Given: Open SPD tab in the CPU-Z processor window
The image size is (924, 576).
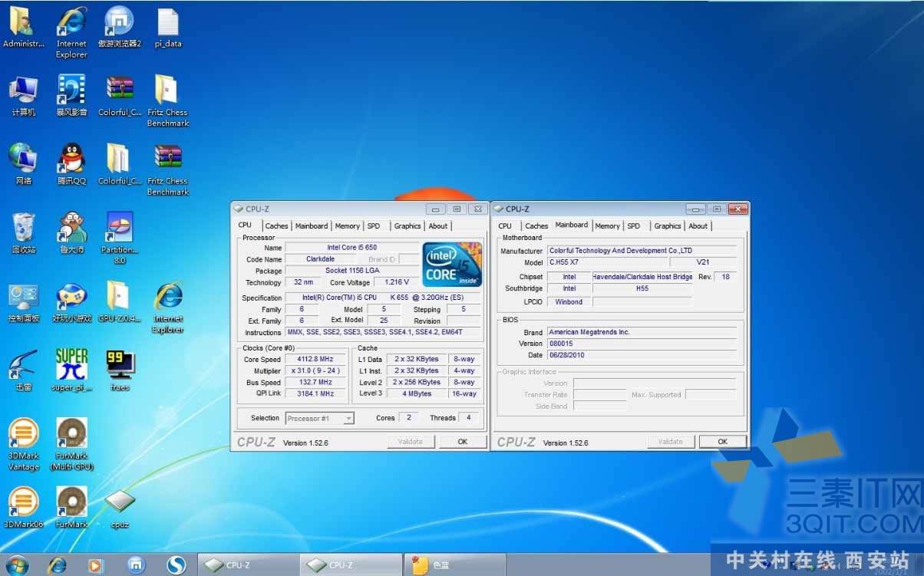Looking at the screenshot, I should point(374,225).
